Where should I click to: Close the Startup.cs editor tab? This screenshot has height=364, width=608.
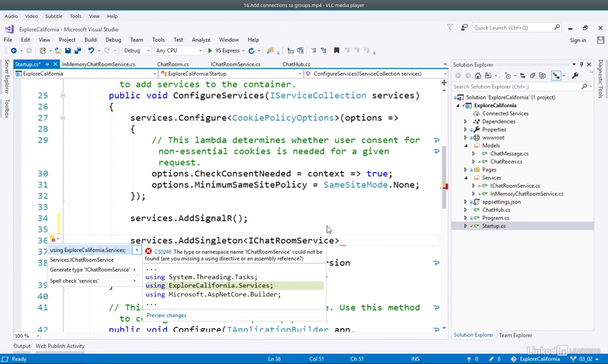click(55, 64)
